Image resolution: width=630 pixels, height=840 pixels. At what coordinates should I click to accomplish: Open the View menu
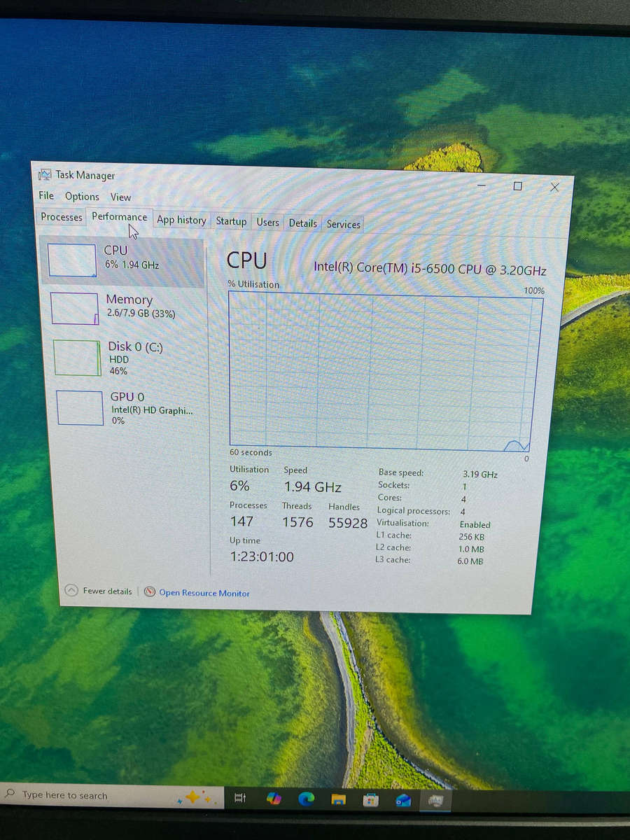[x=120, y=197]
